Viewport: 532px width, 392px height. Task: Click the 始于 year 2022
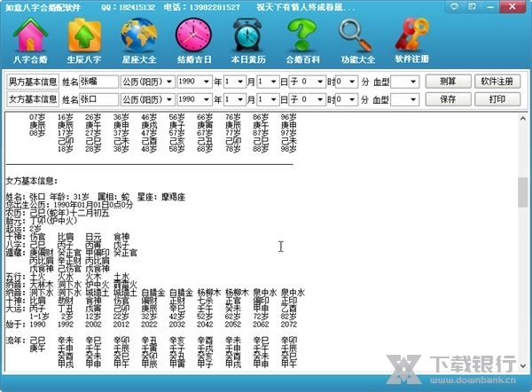(x=149, y=324)
